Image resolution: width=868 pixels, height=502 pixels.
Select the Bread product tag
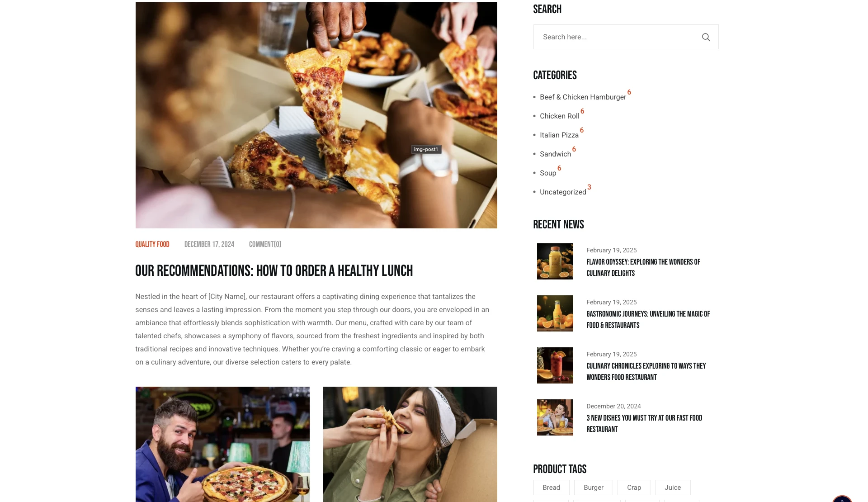[551, 488]
